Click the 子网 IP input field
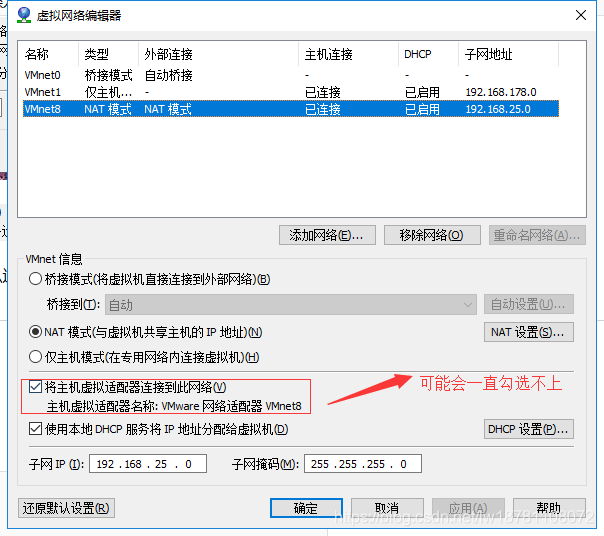The image size is (604, 536). coord(148,464)
